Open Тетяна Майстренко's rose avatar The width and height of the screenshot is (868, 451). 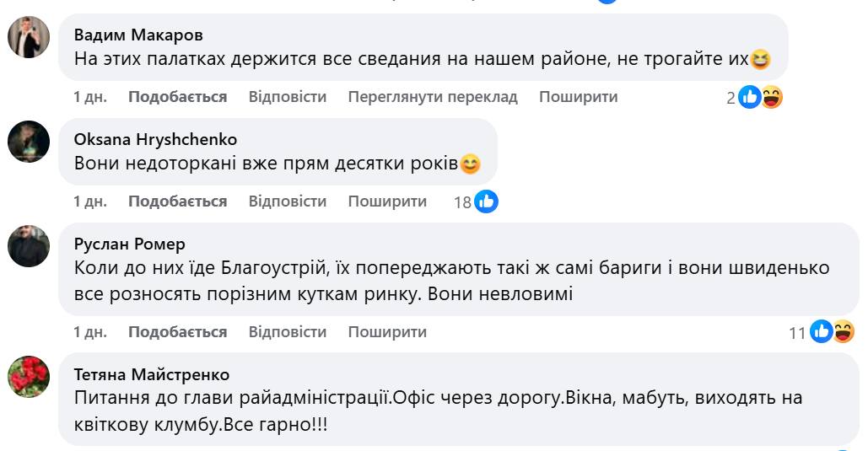[29, 376]
